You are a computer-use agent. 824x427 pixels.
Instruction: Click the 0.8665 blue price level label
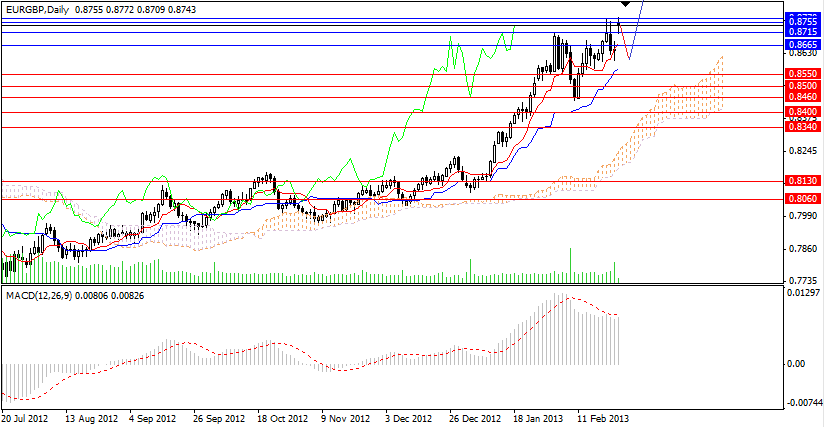pos(800,45)
